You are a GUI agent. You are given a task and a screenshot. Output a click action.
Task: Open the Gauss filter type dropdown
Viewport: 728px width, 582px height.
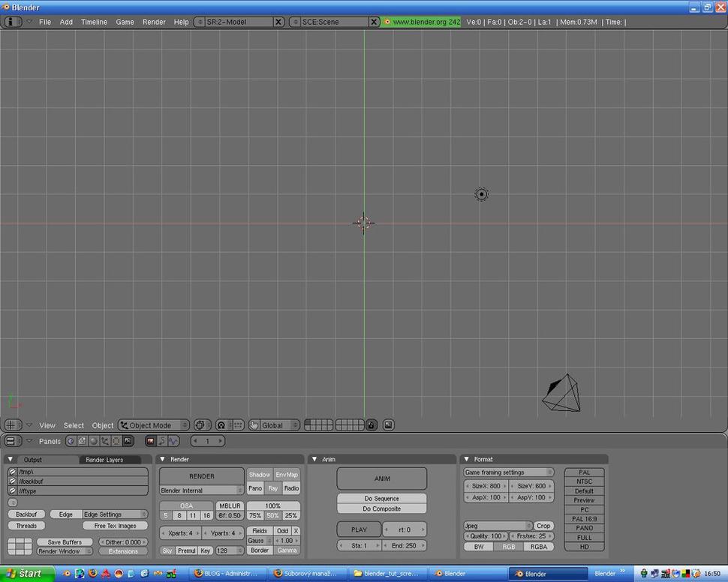(x=260, y=541)
